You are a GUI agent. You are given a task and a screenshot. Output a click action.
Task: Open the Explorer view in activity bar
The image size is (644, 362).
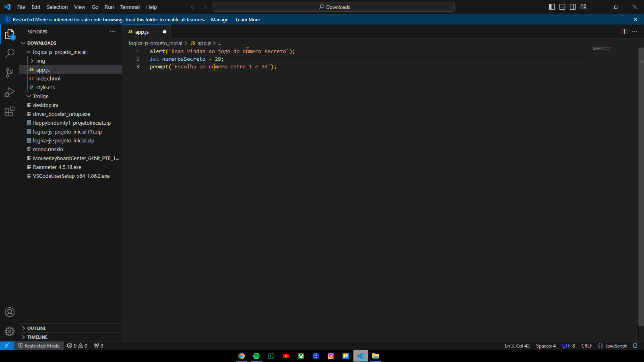pos(10,35)
